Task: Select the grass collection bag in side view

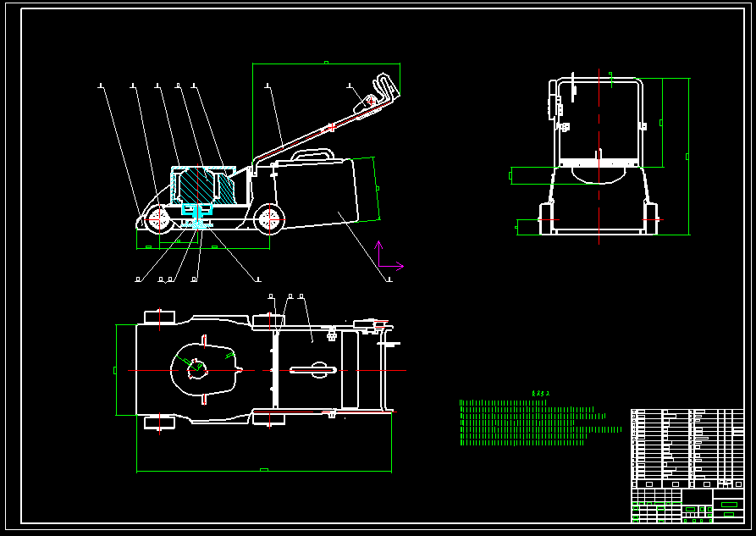Action: [316, 193]
